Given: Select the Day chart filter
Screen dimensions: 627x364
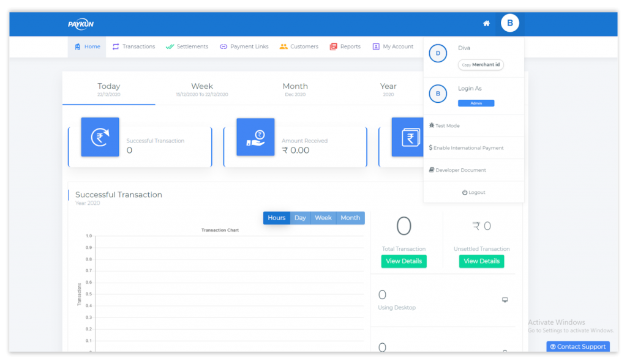Looking at the screenshot, I should tap(300, 218).
